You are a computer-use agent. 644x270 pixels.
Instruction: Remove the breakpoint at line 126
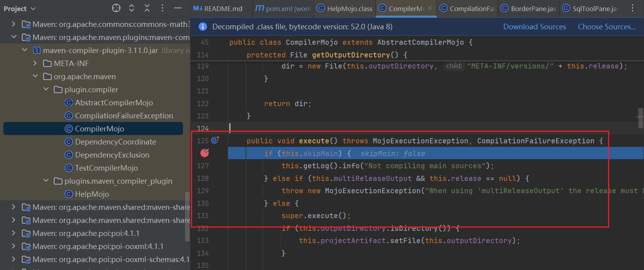(x=204, y=153)
